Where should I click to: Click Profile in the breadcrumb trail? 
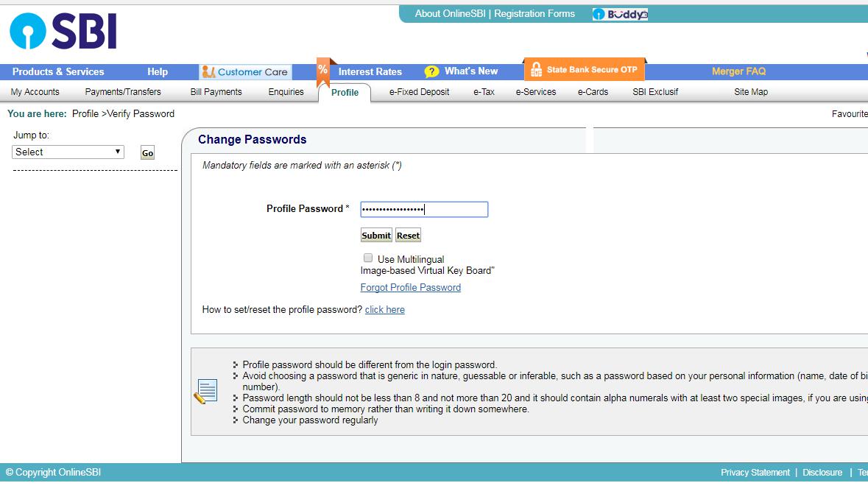tap(85, 113)
